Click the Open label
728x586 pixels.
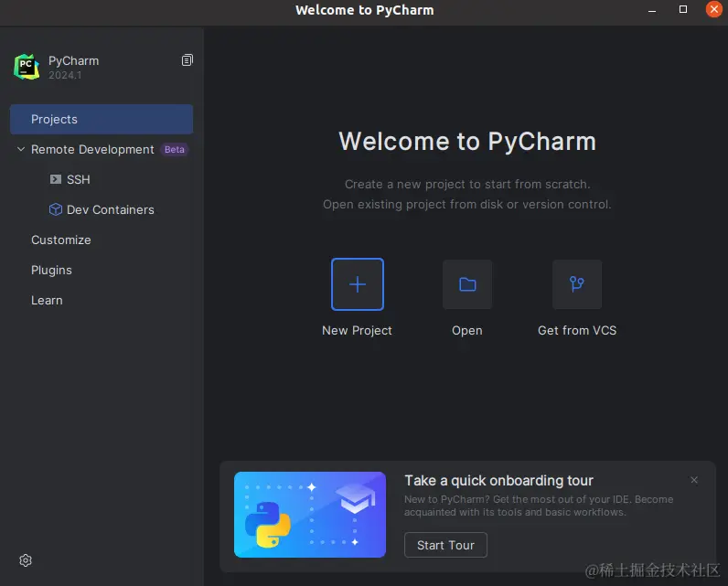tap(467, 330)
